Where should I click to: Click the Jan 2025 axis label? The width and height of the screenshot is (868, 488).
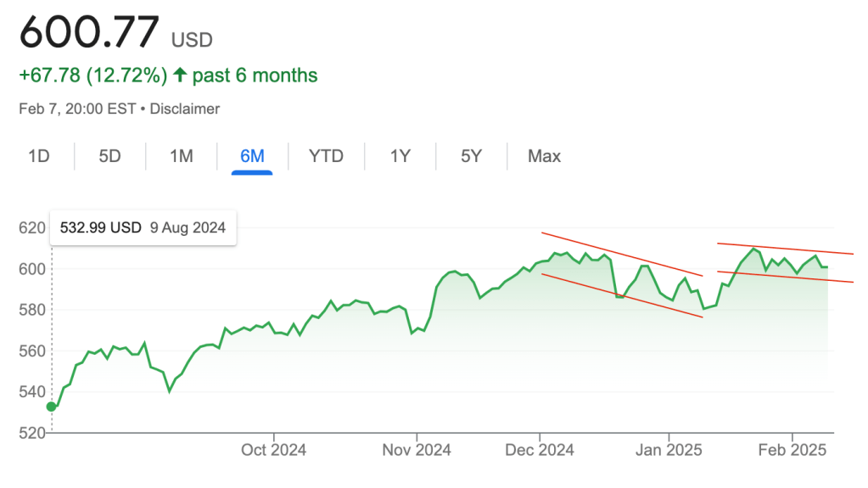click(668, 450)
